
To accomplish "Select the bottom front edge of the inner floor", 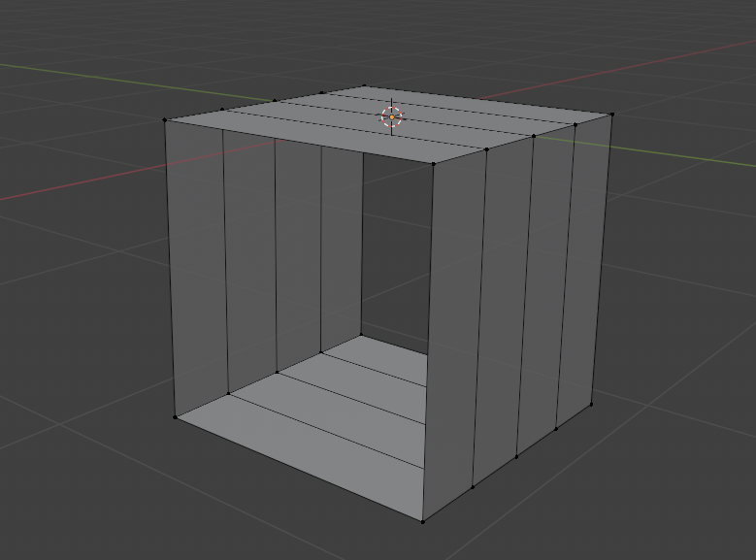I will point(301,469).
